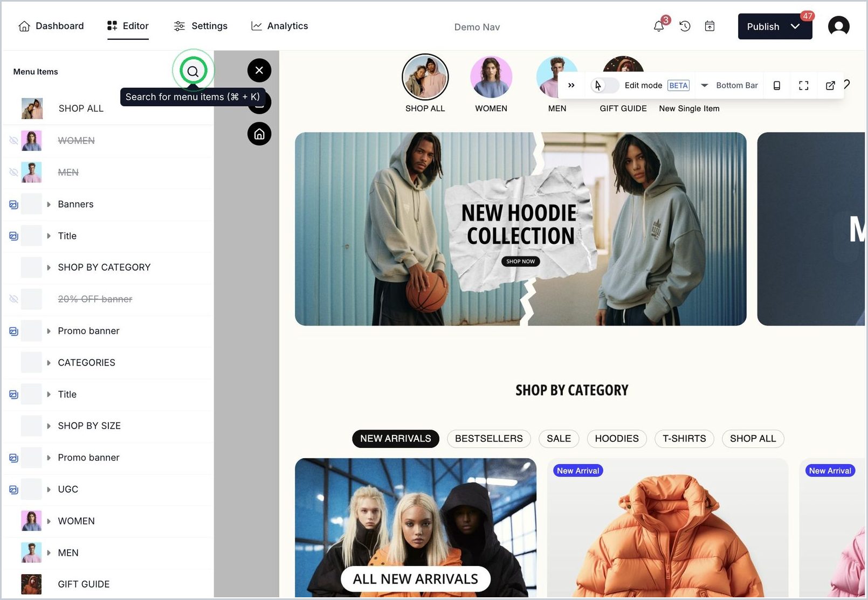Expand the Banners tree item
The height and width of the screenshot is (600, 868).
coord(49,204)
